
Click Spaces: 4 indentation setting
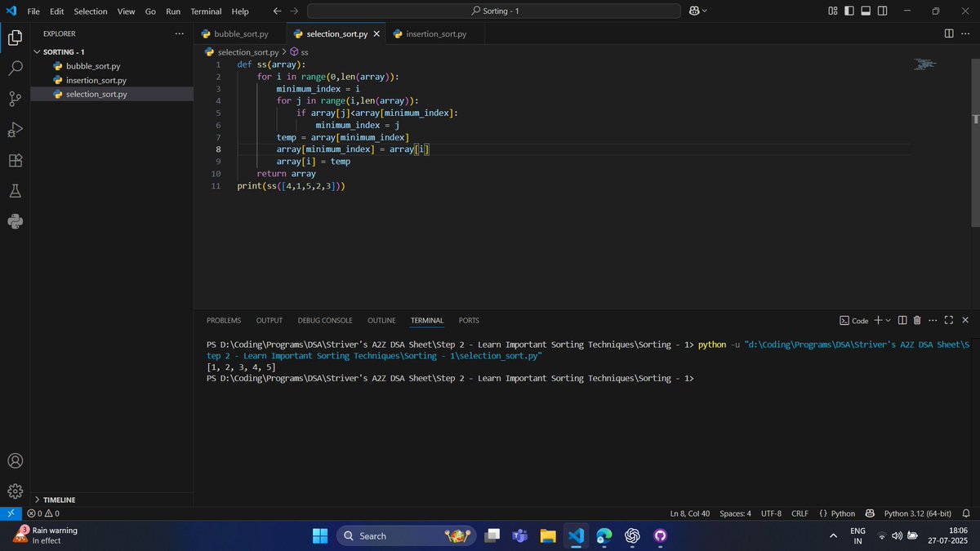point(735,513)
